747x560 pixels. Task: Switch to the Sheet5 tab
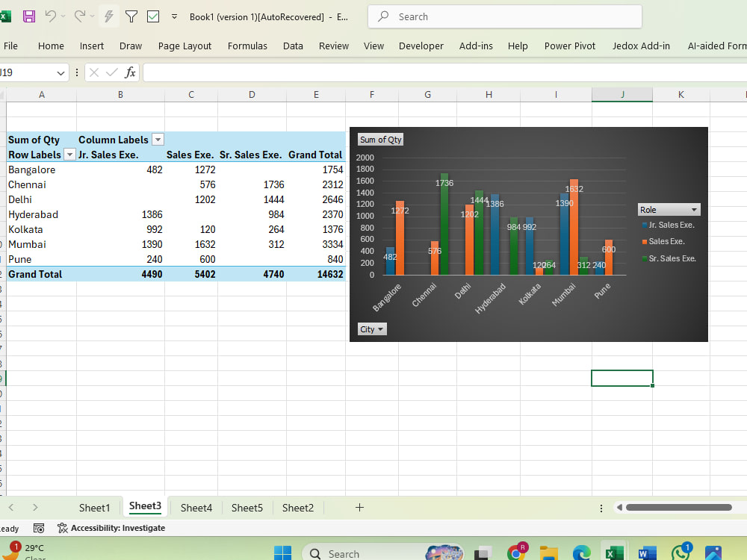(247, 508)
